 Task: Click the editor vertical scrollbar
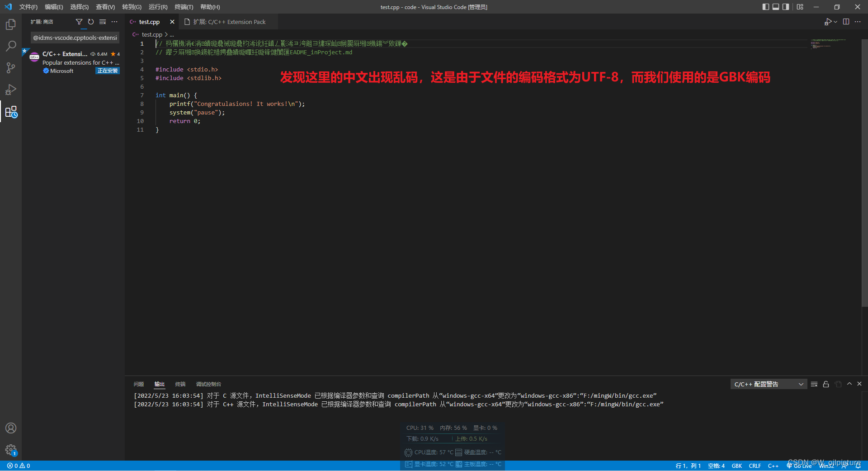pos(864,172)
